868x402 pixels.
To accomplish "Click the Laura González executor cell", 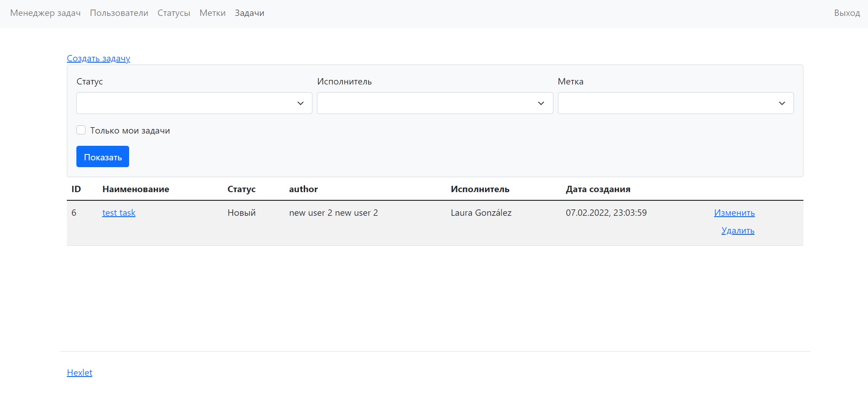I will point(481,213).
